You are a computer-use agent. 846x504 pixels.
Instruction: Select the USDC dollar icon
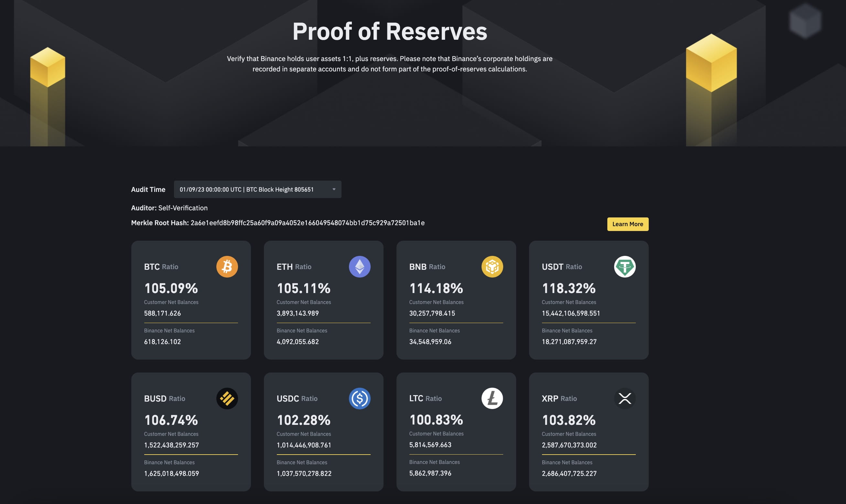[359, 398]
